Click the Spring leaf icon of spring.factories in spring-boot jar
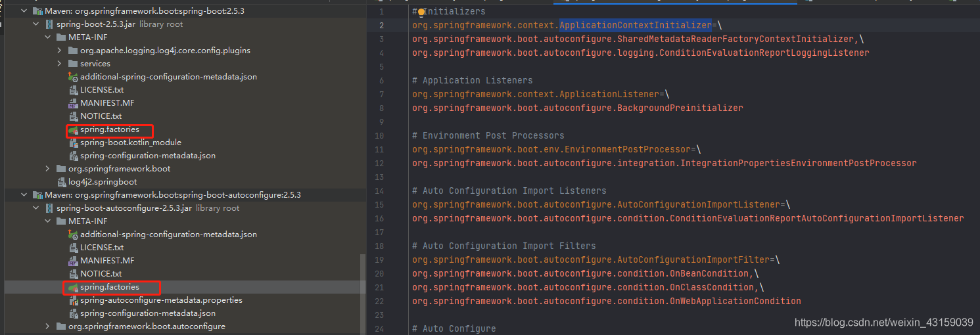980x335 pixels. tap(73, 130)
